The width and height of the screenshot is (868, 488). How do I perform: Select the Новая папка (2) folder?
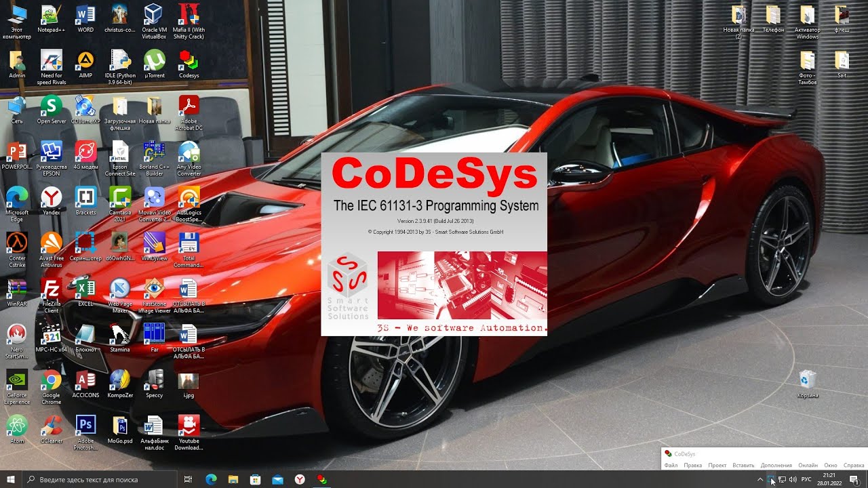pos(738,22)
